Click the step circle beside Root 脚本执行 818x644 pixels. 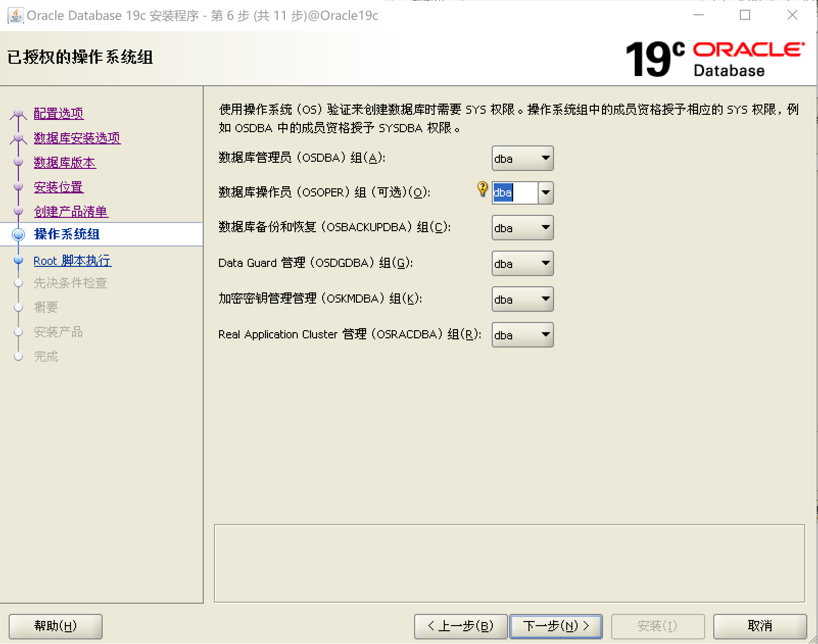(18, 260)
